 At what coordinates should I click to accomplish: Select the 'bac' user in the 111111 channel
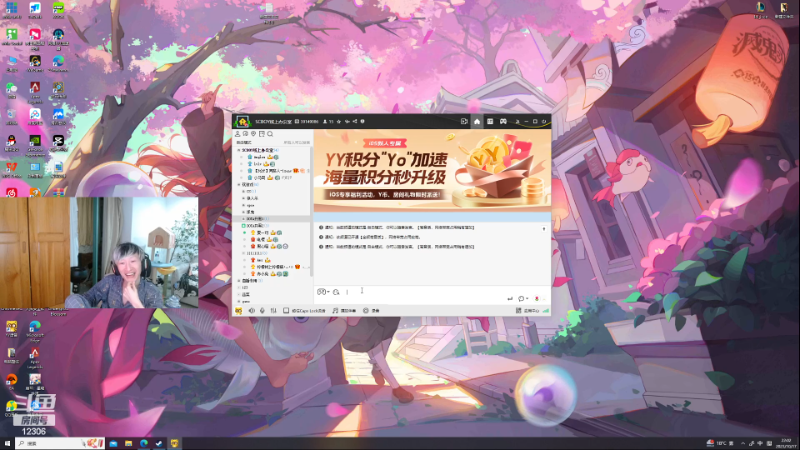coord(260,260)
